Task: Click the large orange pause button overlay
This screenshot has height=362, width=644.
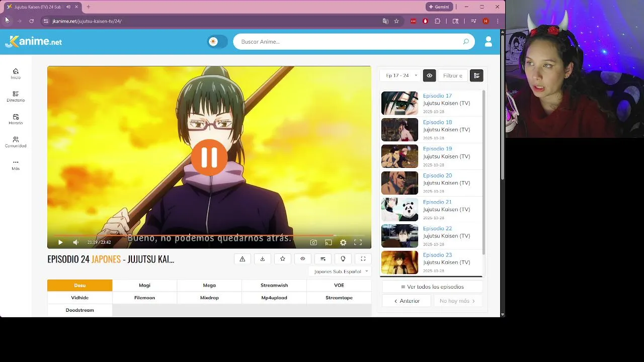Action: point(209,157)
